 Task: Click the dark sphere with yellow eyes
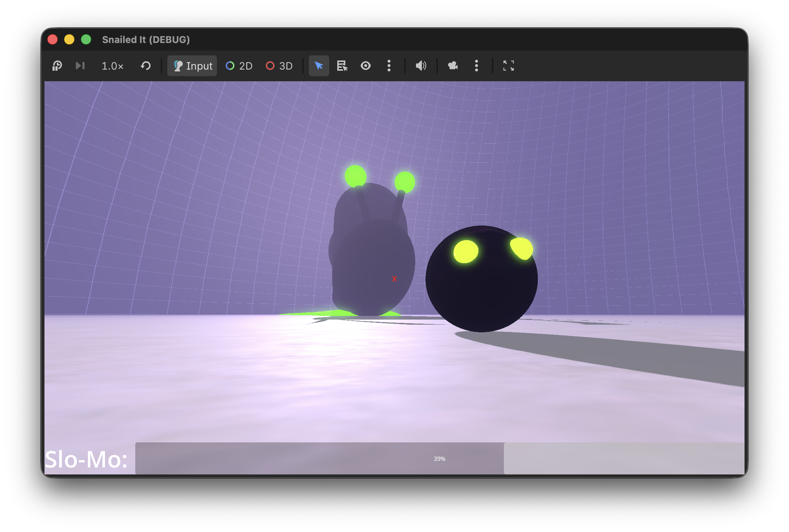click(x=482, y=279)
